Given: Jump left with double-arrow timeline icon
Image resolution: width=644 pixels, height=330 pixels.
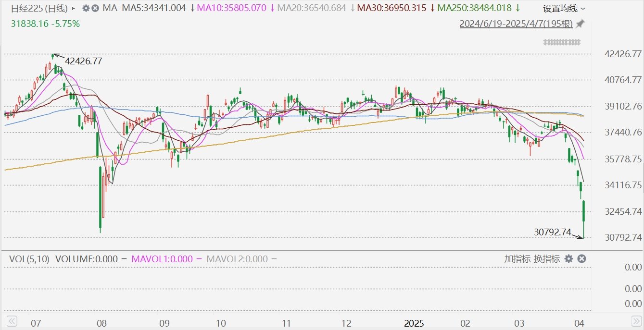Looking at the screenshot, I should pyautogui.click(x=12, y=321).
